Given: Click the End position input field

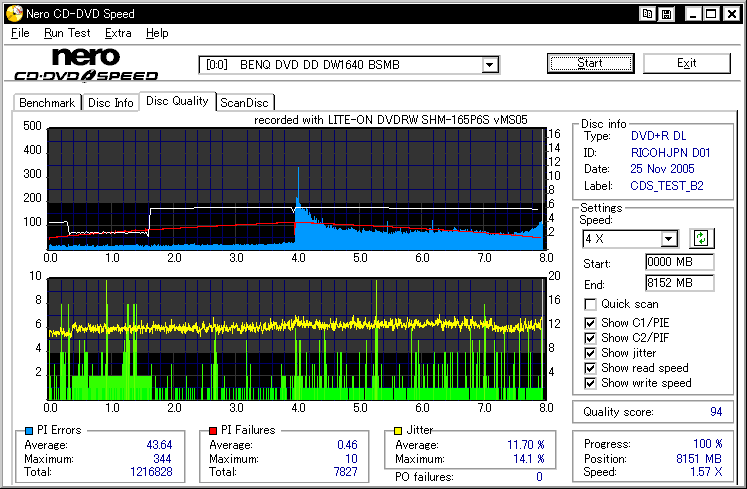Looking at the screenshot, I should pos(679,283).
